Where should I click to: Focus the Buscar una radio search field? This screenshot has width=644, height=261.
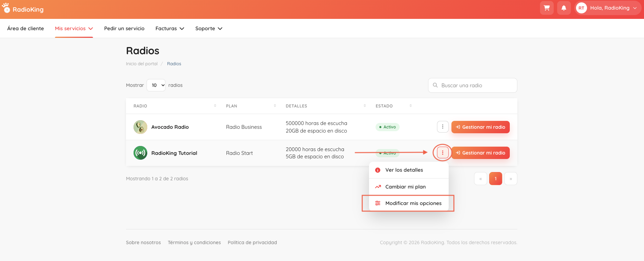click(x=472, y=85)
